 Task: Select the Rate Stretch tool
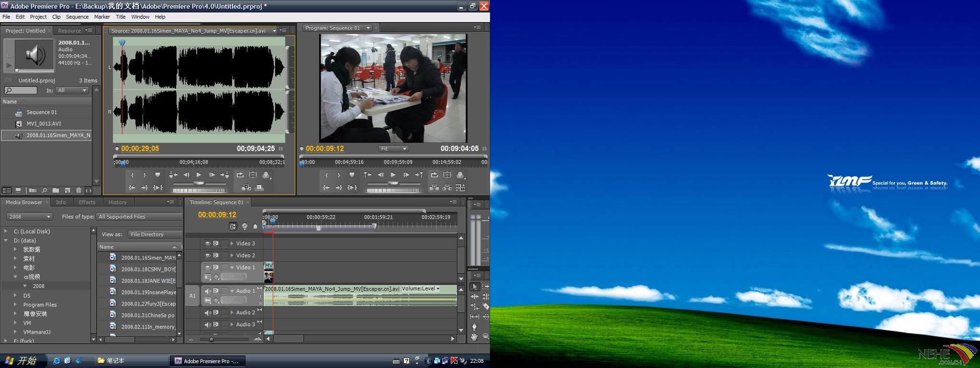pyautogui.click(x=474, y=307)
